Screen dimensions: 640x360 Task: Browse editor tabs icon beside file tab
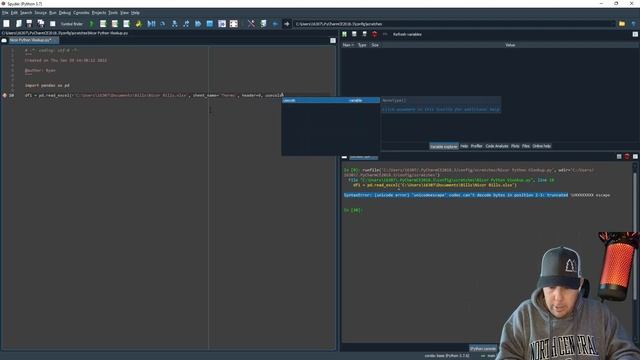coord(4,40)
